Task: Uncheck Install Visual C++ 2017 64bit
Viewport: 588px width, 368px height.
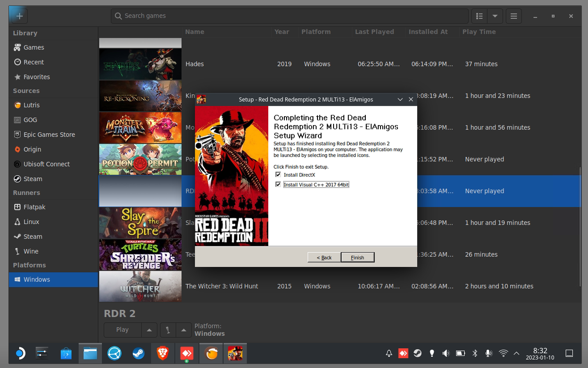Action: point(278,184)
